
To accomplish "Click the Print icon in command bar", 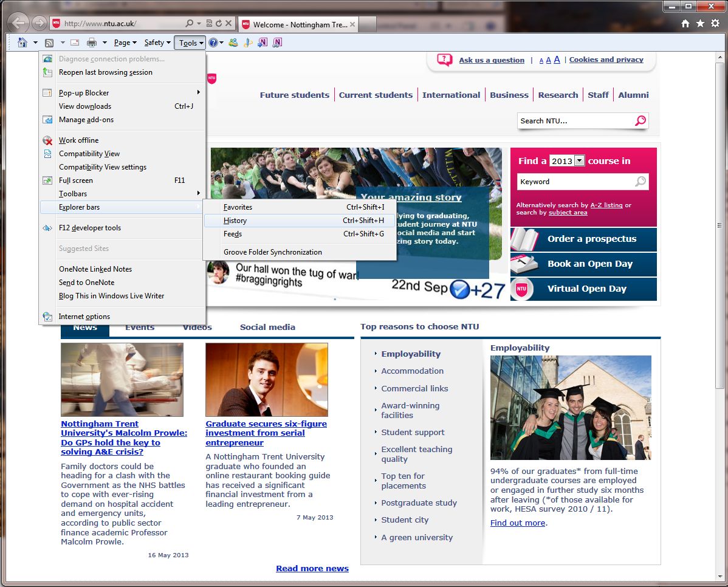I will pos(91,43).
